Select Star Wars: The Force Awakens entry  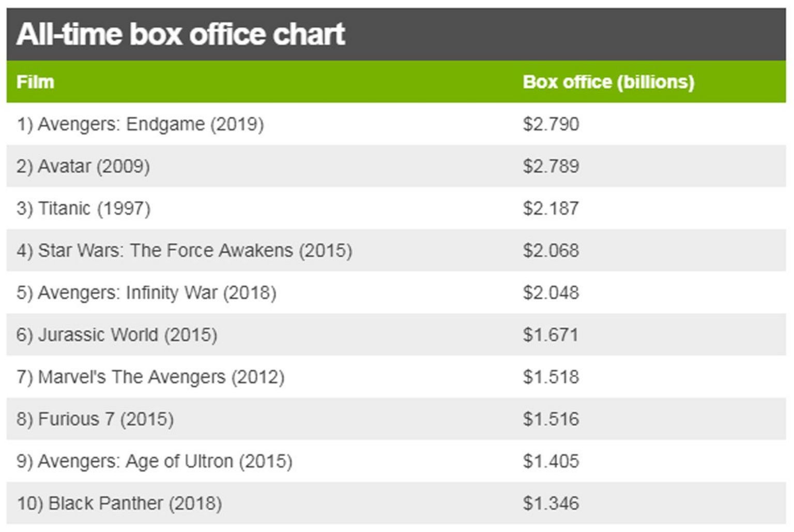[184, 251]
